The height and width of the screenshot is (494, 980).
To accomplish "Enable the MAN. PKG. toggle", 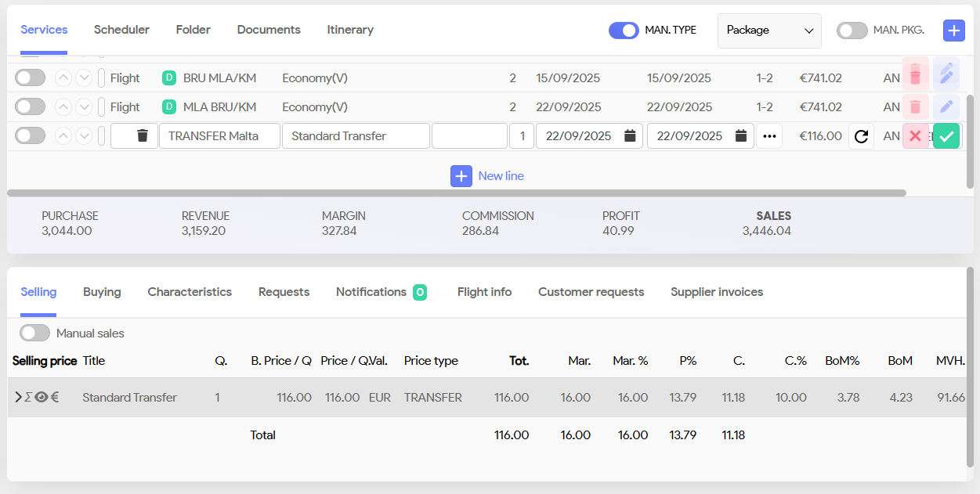I will tap(852, 31).
